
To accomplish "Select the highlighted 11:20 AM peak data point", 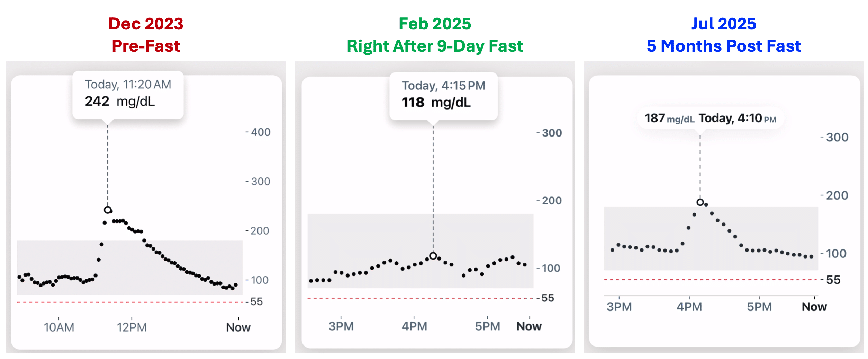I will [108, 210].
